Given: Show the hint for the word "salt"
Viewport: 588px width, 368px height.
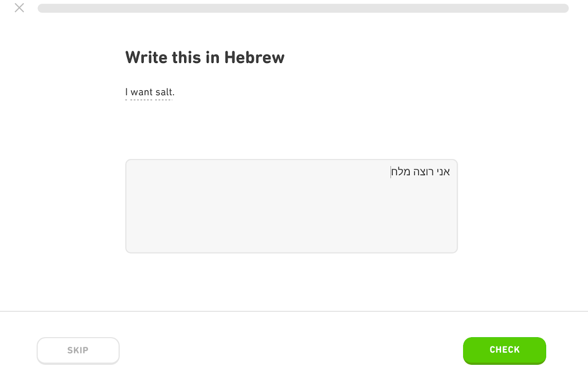Looking at the screenshot, I should [164, 92].
